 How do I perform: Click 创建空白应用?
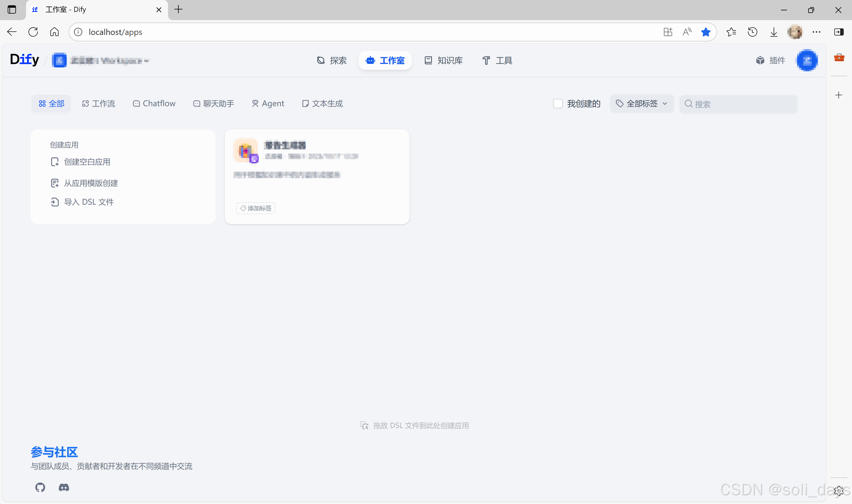click(x=80, y=162)
